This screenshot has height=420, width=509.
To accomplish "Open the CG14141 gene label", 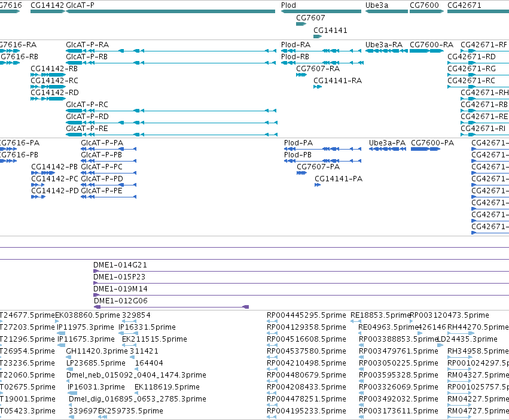I will 330,30.
